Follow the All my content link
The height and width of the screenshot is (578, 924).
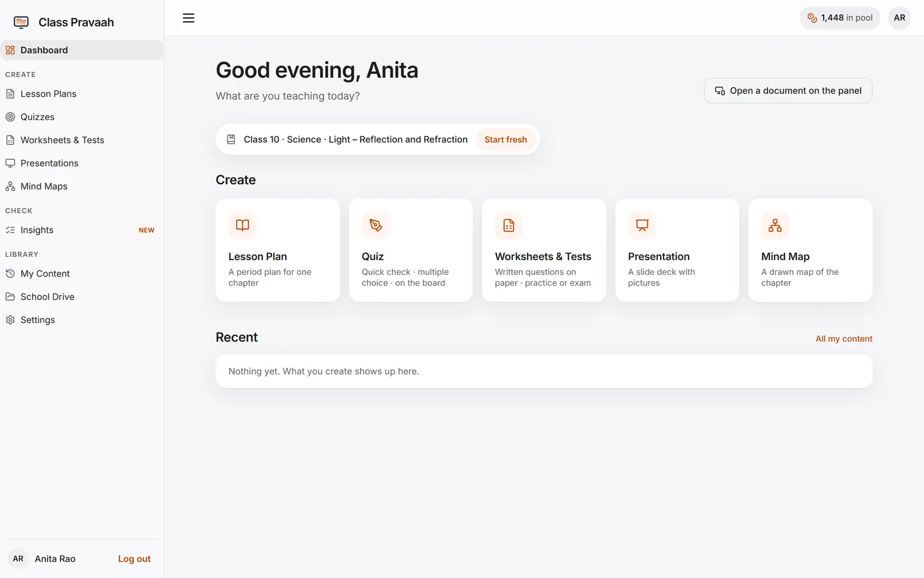(844, 338)
